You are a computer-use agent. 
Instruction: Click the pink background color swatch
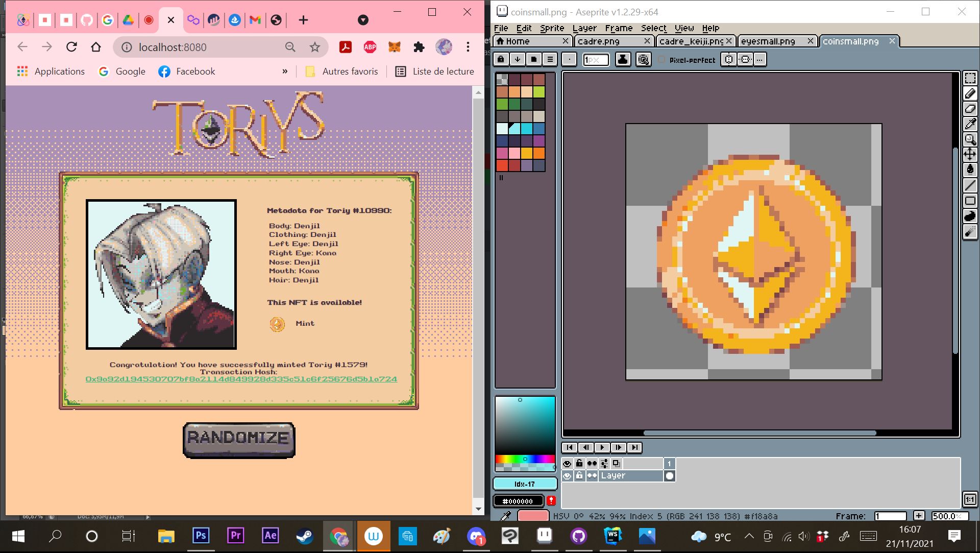pos(532,516)
